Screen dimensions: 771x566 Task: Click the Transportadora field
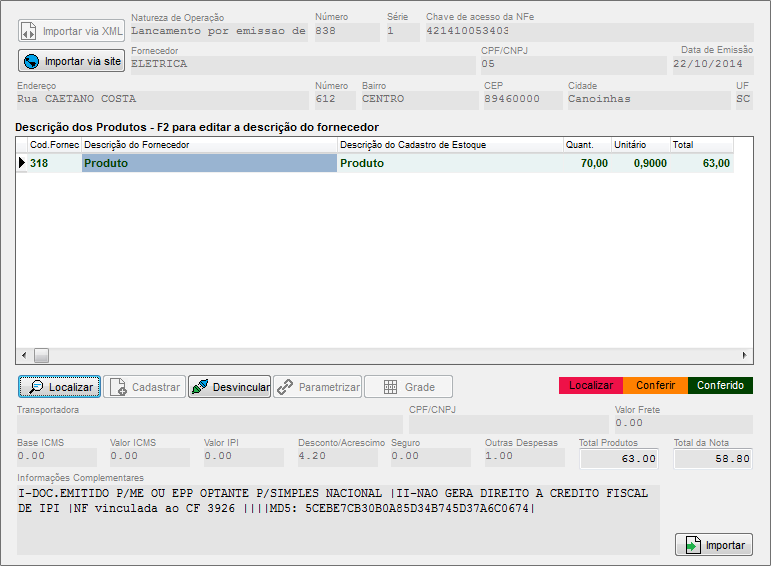tap(210, 424)
